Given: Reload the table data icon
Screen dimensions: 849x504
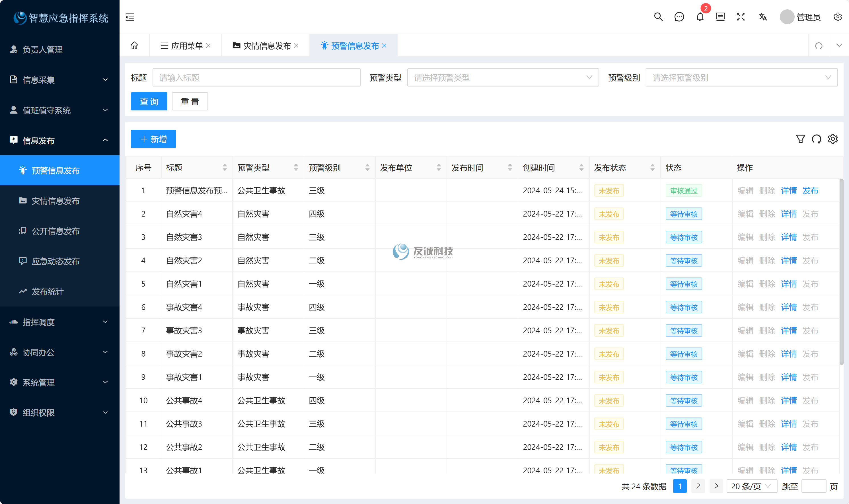Looking at the screenshot, I should 816,139.
